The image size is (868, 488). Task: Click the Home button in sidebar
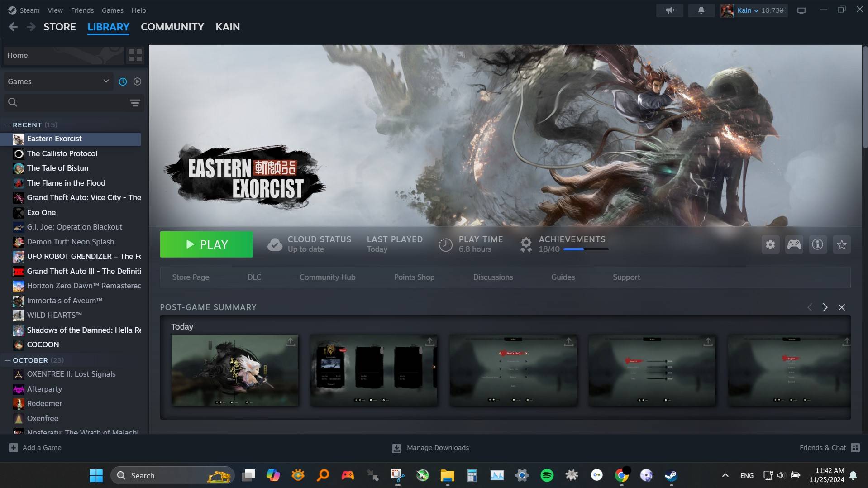[x=63, y=55]
